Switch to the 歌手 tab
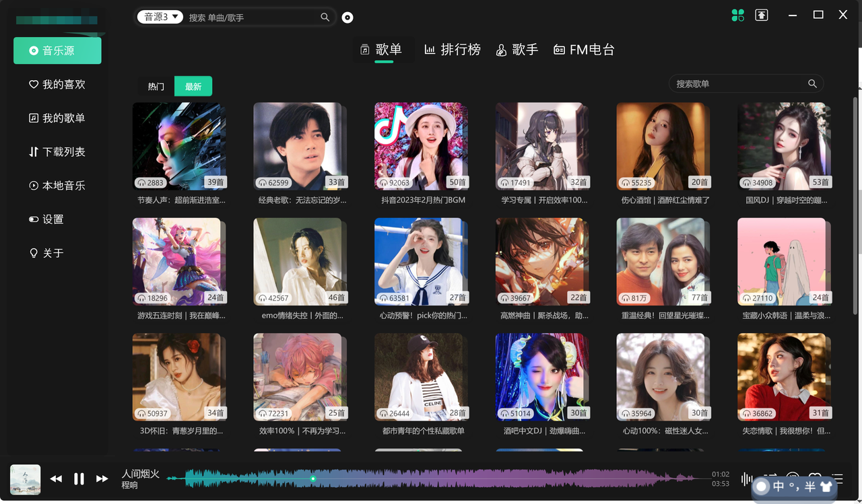862x504 pixels. [517, 49]
